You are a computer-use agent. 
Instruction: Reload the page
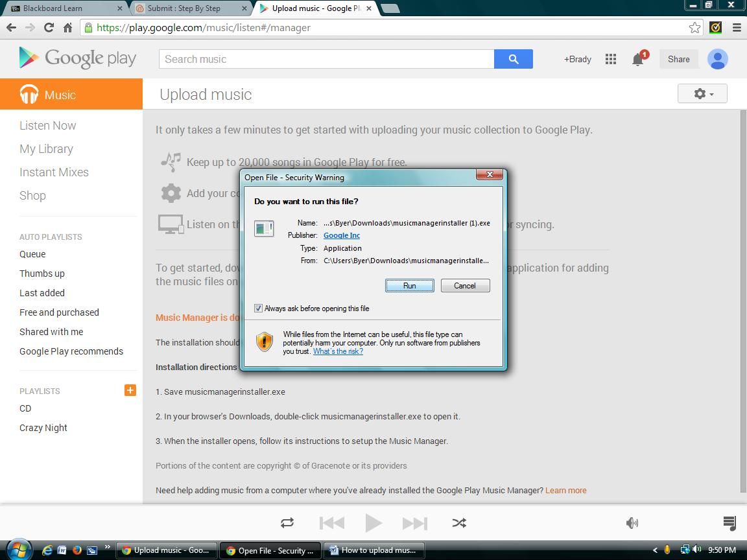[x=49, y=28]
